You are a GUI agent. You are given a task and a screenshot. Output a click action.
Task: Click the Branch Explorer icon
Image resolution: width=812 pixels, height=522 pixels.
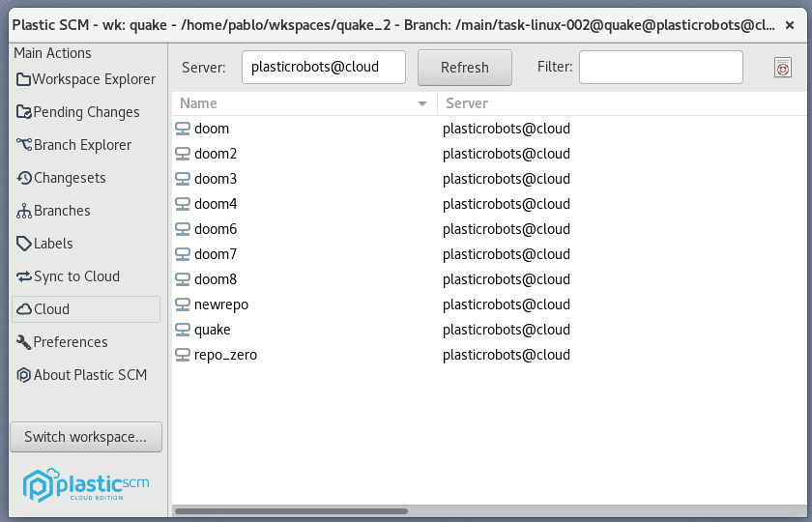24,144
